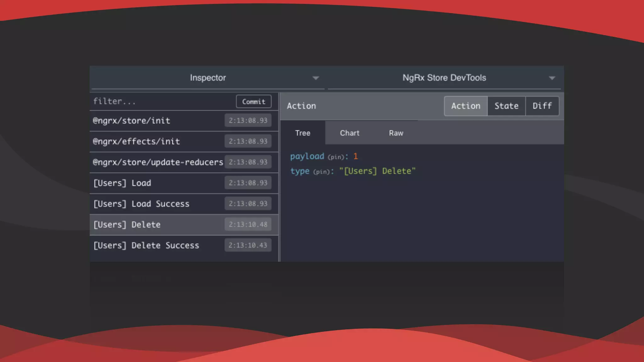Click the [Users] Delete timestamp 2:13:10.48
644x362 pixels.
[x=248, y=224]
